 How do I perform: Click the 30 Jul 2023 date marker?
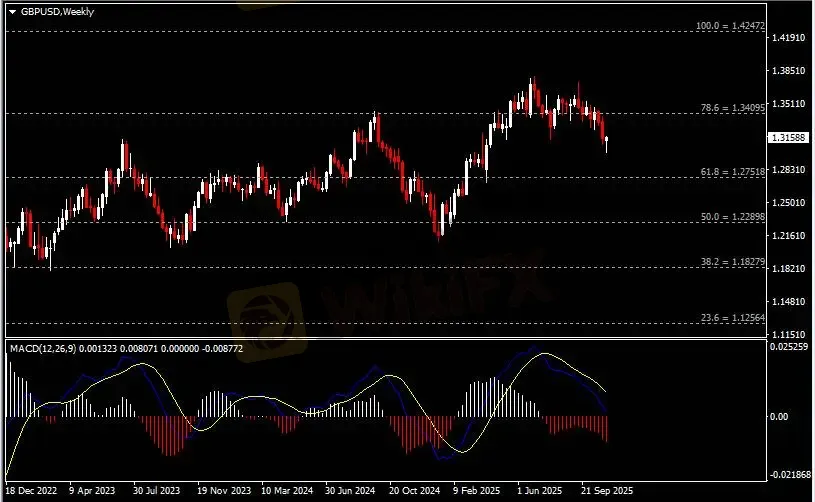(156, 492)
